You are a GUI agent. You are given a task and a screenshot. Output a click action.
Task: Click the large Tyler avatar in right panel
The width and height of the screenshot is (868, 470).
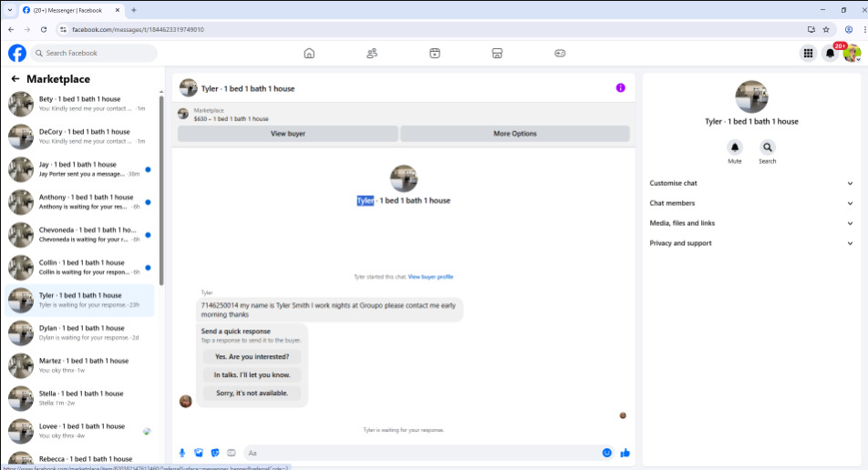tap(751, 97)
